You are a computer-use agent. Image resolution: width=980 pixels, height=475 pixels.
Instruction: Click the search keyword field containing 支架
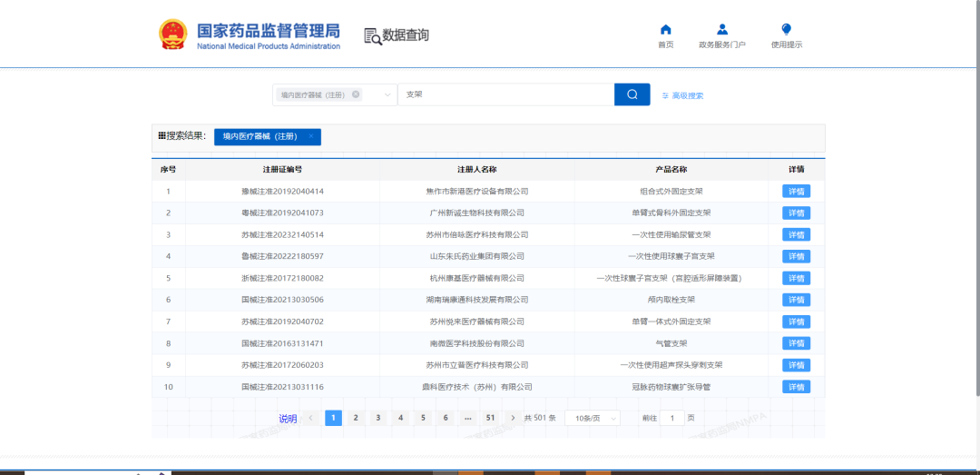[505, 94]
